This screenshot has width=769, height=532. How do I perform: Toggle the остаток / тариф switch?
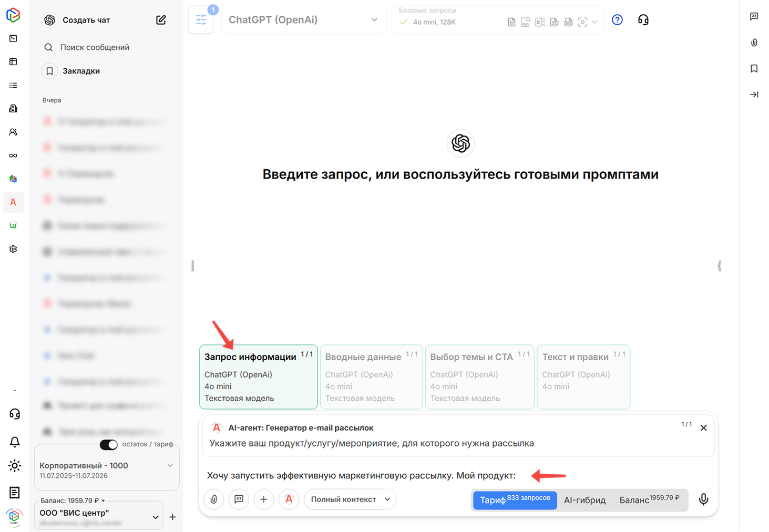(x=108, y=445)
